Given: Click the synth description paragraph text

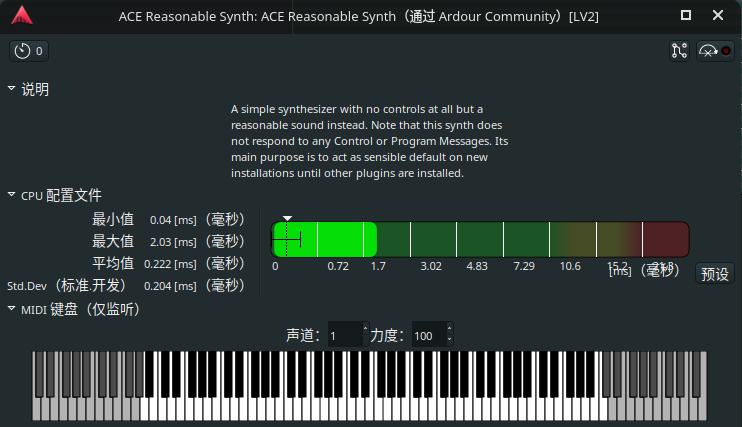Looking at the screenshot, I should click(370, 141).
